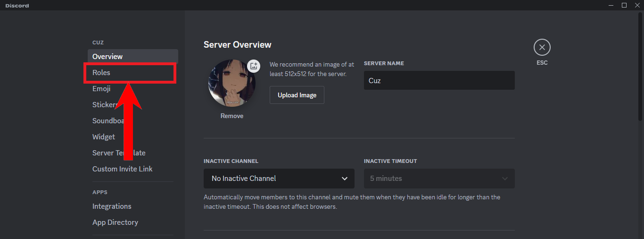Viewport: 644px width, 239px height.
Task: Open the Overview settings page
Action: point(133,57)
